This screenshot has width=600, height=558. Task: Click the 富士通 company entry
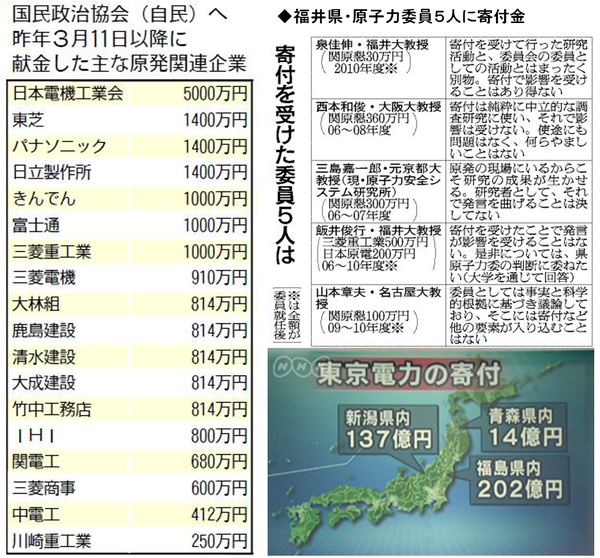pyautogui.click(x=36, y=225)
